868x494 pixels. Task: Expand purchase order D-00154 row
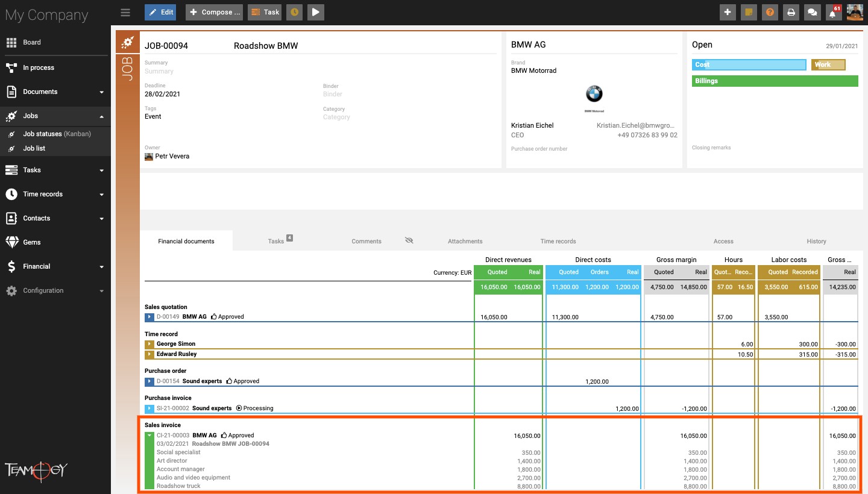point(149,381)
